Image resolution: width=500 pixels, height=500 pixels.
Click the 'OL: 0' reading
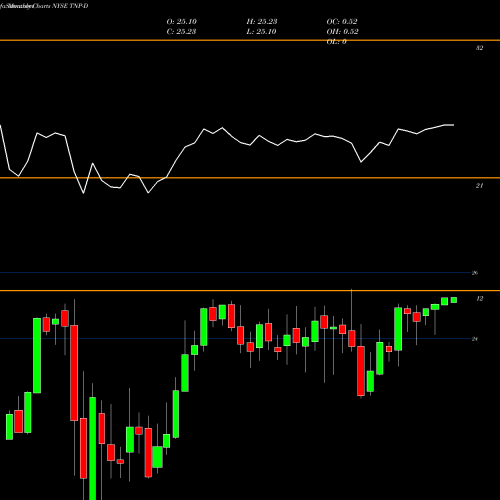(x=336, y=42)
